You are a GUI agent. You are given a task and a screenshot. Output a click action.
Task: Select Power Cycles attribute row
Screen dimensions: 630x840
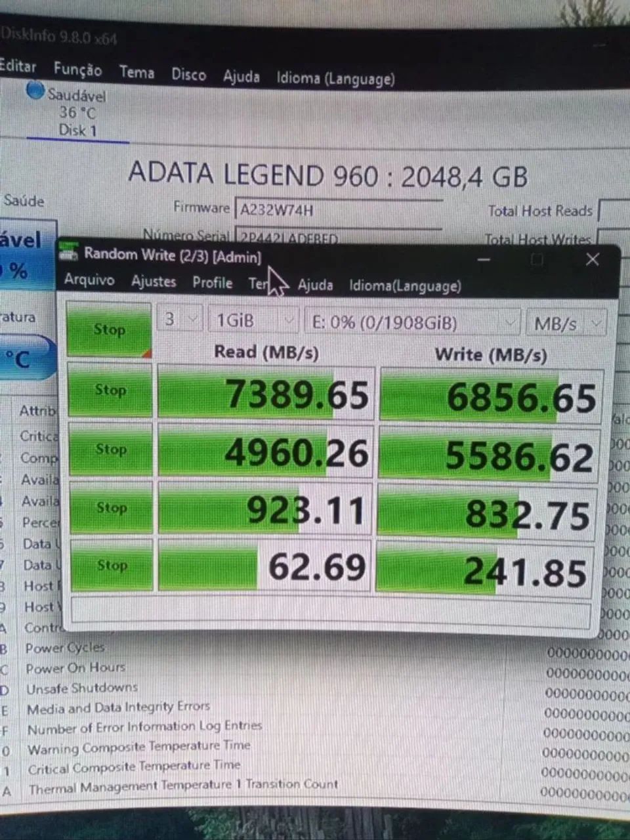(x=64, y=648)
